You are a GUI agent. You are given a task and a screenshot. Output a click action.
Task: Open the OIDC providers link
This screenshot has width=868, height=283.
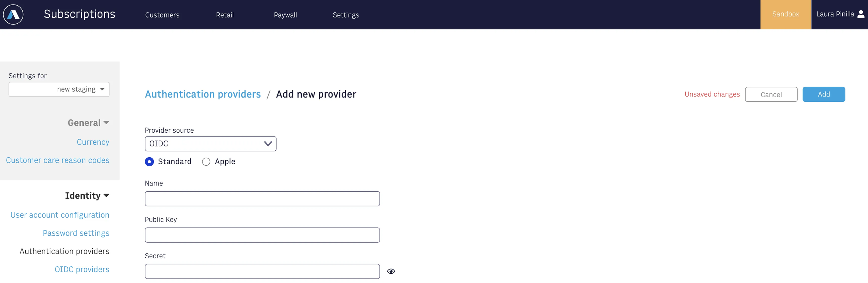pyautogui.click(x=82, y=269)
